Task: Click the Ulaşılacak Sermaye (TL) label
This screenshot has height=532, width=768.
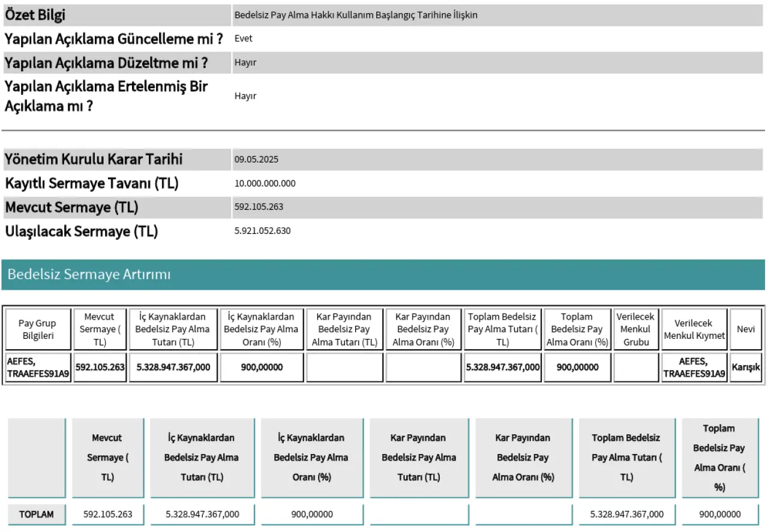Action: [x=82, y=232]
